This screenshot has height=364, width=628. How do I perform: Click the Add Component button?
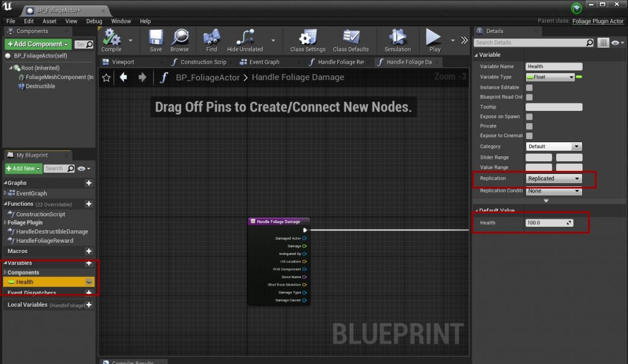(37, 44)
